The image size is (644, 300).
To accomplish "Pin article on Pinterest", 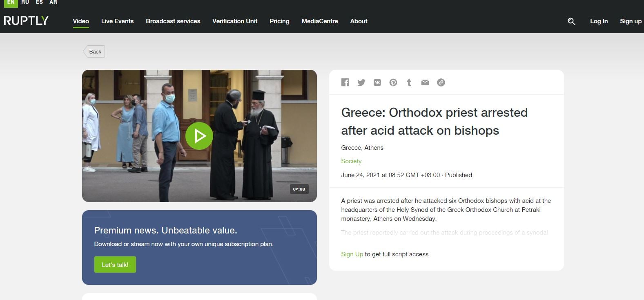I will click(393, 82).
